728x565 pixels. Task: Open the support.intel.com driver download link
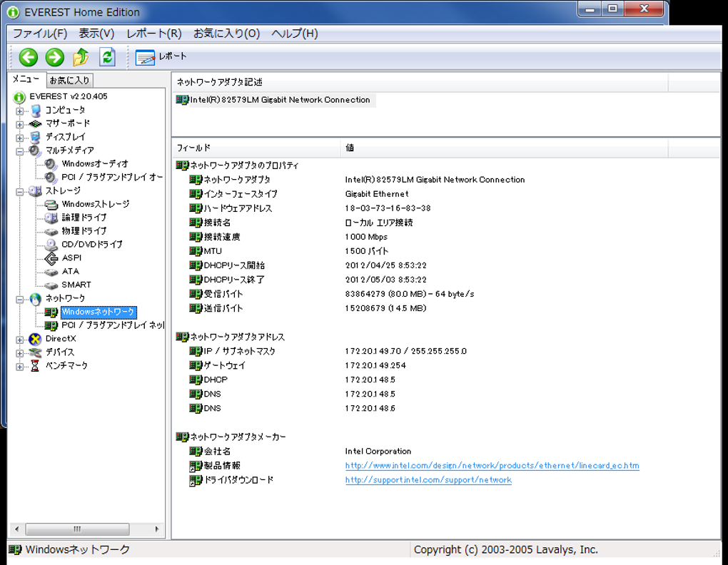tap(428, 479)
